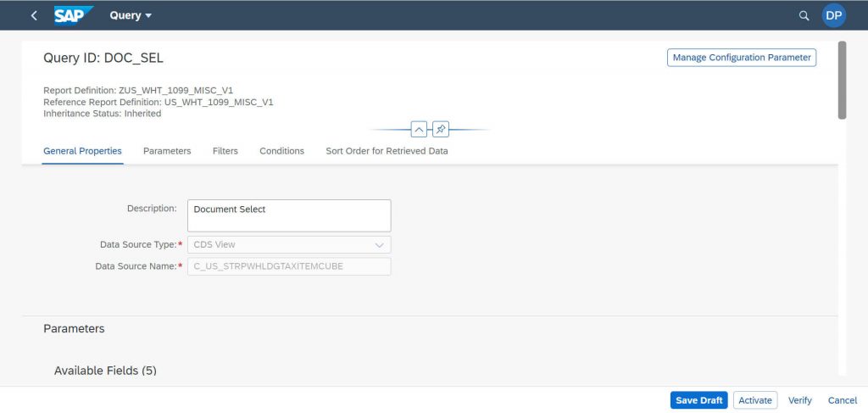The height and width of the screenshot is (413, 868).
Task: Open search with the magnifier icon
Action: 804,15
